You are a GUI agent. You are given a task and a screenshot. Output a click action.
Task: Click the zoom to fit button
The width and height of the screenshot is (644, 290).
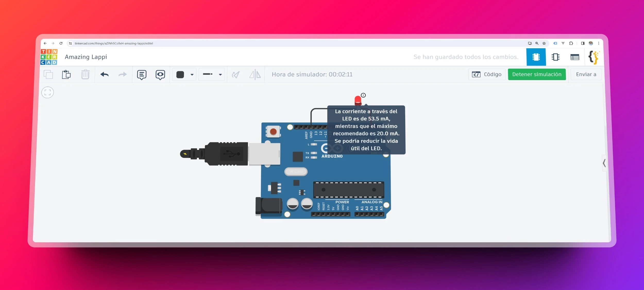pyautogui.click(x=48, y=92)
